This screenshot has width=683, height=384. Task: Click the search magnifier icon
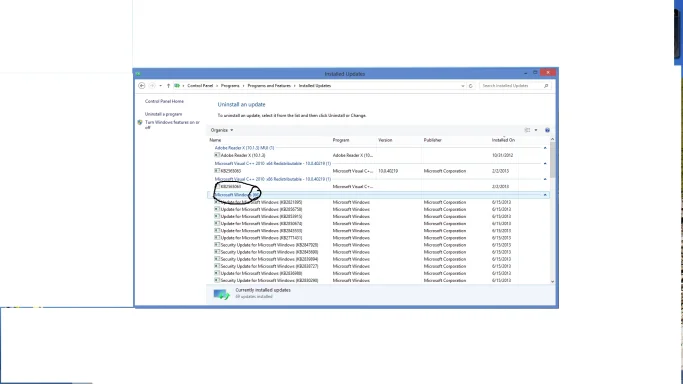tap(546, 86)
